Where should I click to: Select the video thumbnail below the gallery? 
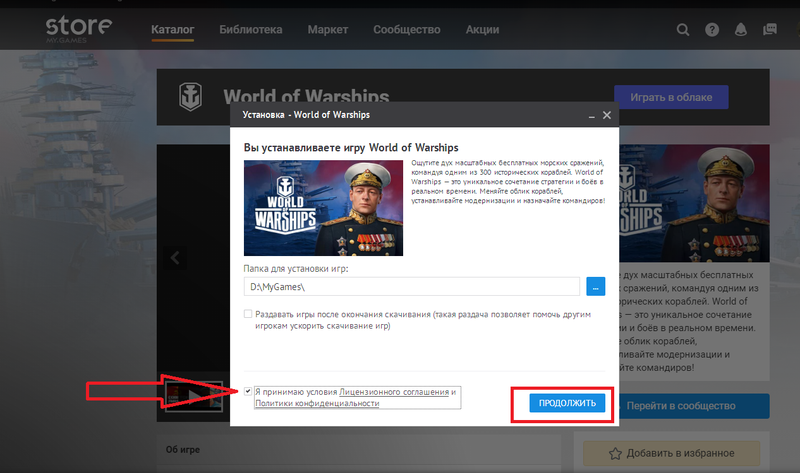pyautogui.click(x=194, y=396)
